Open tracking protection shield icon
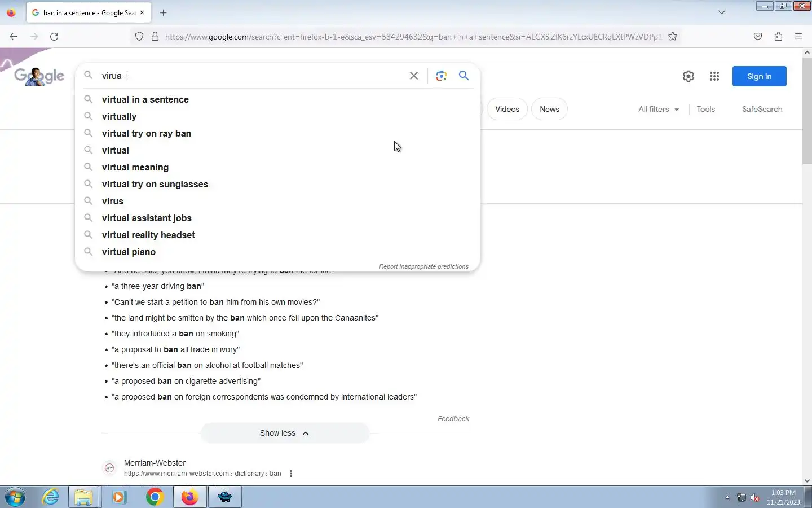This screenshot has width=812, height=508. pyautogui.click(x=139, y=37)
